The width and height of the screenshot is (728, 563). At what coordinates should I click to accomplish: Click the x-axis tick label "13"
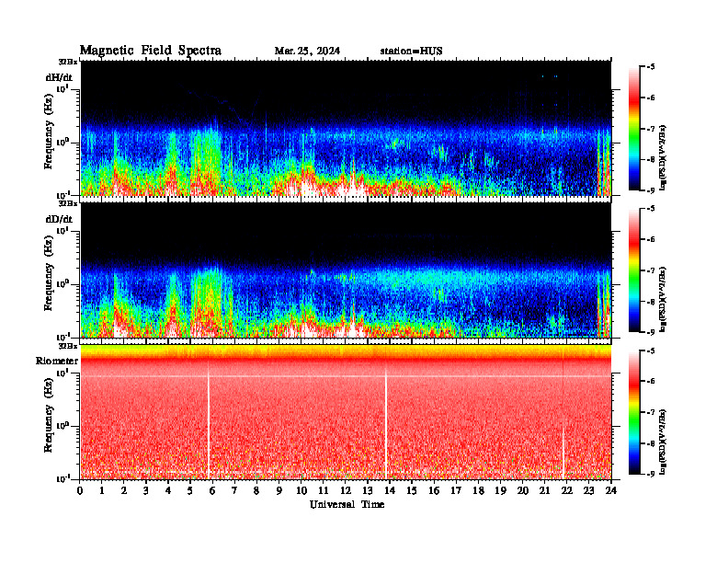[x=368, y=490]
